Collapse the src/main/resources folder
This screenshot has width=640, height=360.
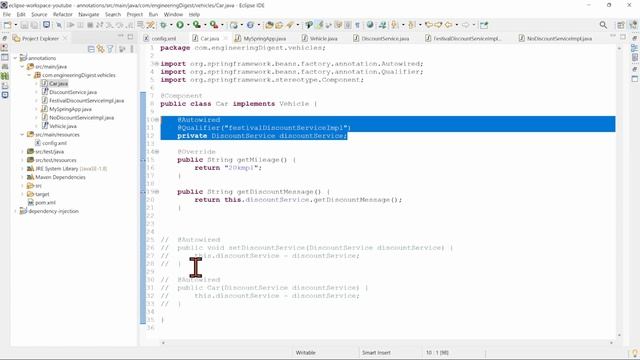click(x=22, y=134)
